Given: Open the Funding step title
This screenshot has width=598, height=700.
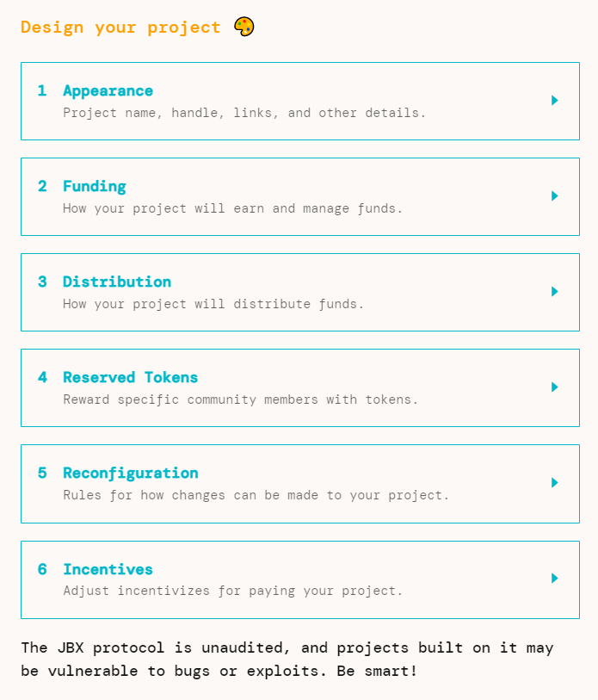Looking at the screenshot, I should coord(94,187).
